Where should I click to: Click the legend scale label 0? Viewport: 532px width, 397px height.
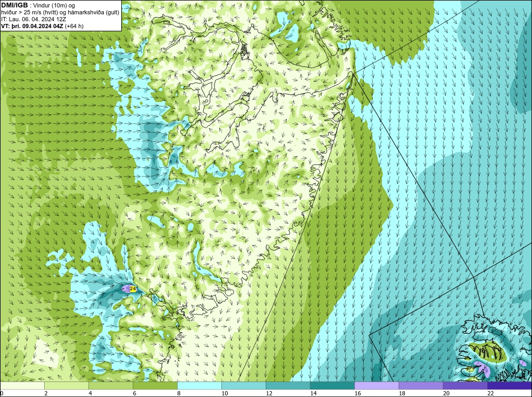(2, 393)
